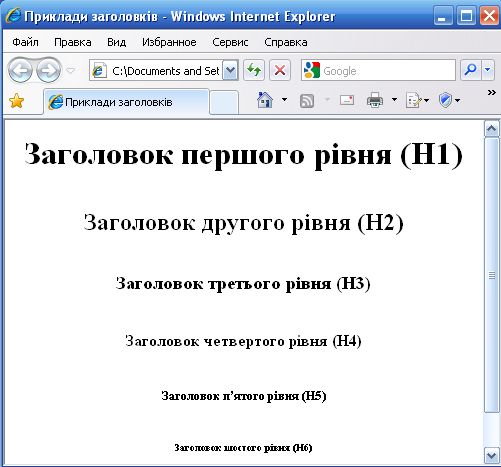Expand the feeds dropdown arrow
The width and height of the screenshot is (501, 467).
pyautogui.click(x=327, y=99)
